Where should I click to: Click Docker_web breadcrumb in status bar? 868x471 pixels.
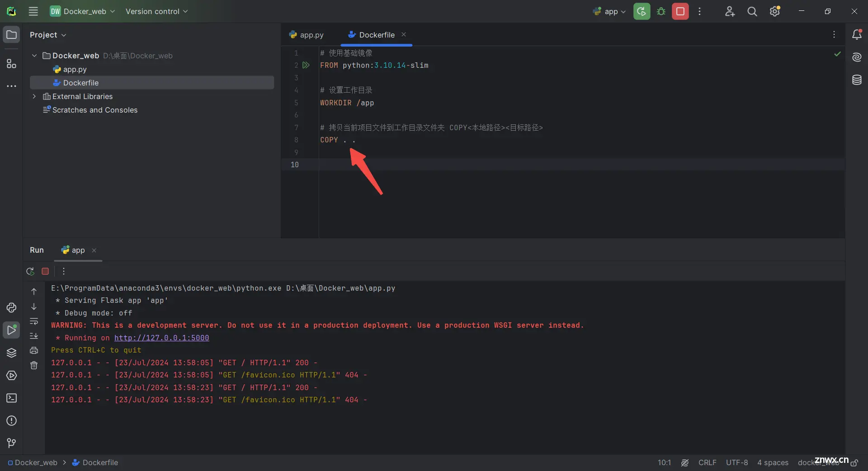(33, 462)
